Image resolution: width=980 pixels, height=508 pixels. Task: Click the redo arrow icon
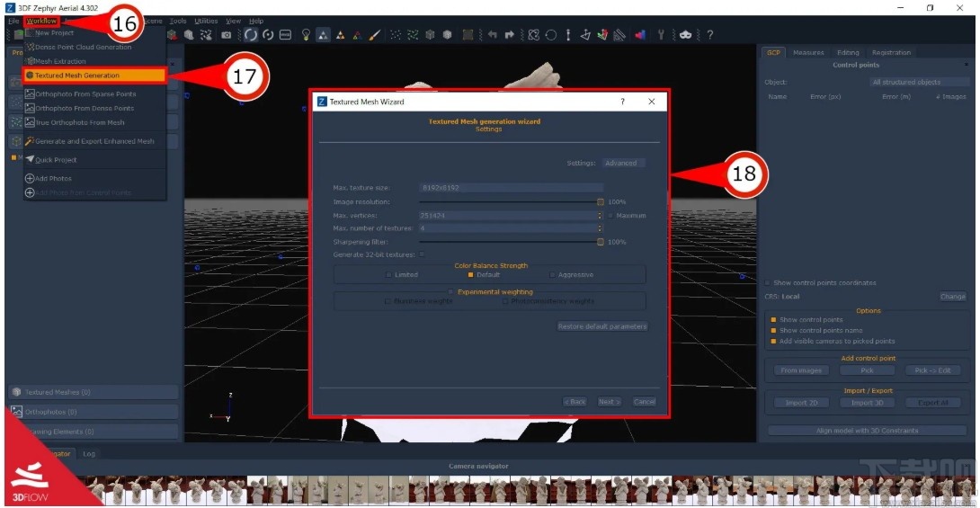(x=509, y=35)
